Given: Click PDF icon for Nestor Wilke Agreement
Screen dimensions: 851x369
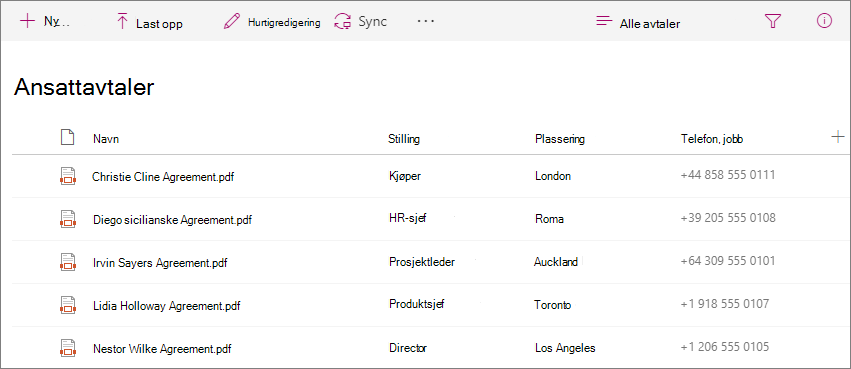Looking at the screenshot, I should tap(67, 347).
